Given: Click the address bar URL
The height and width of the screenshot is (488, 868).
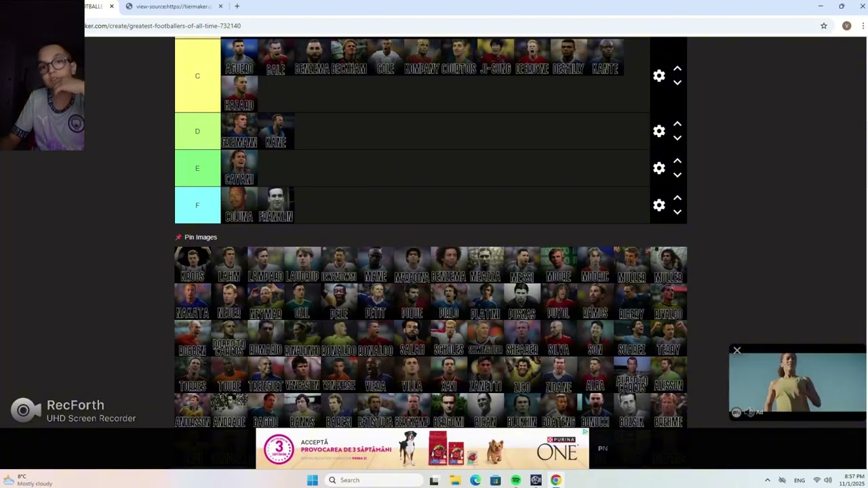Looking at the screenshot, I should point(163,26).
